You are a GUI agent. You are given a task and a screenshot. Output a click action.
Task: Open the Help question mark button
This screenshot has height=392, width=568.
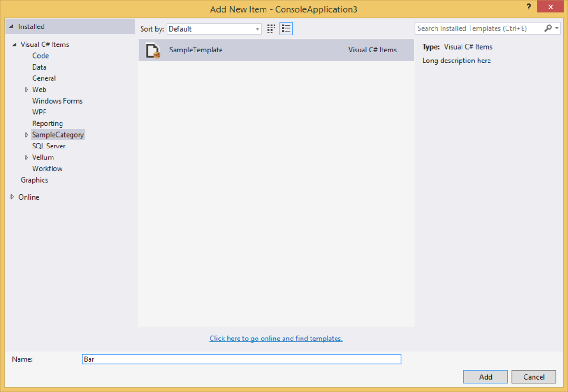pyautogui.click(x=529, y=7)
